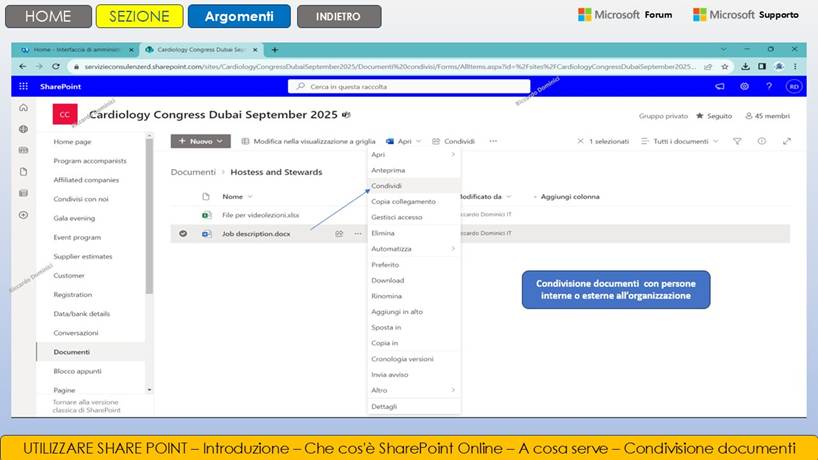Screen dimensions: 818x460
Task: Open the megaphone feedback icon in SharePoint header
Action: [x=720, y=87]
